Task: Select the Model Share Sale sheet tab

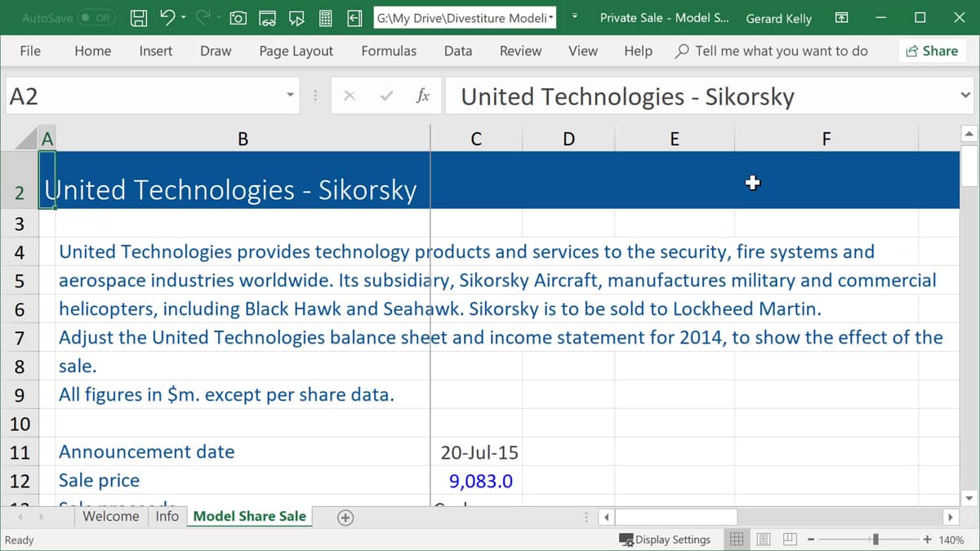Action: 250,516
